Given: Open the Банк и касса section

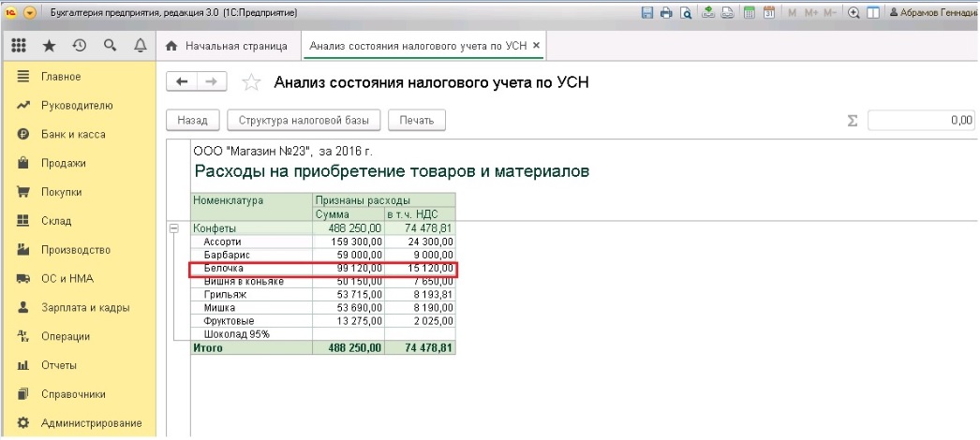Looking at the screenshot, I should click(x=73, y=134).
